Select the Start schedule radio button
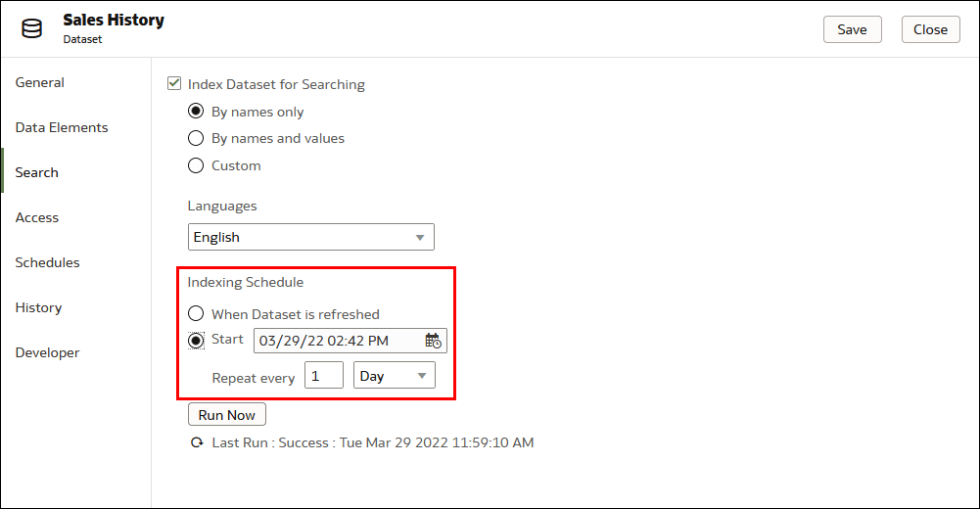Image resolution: width=980 pixels, height=509 pixels. 196,341
